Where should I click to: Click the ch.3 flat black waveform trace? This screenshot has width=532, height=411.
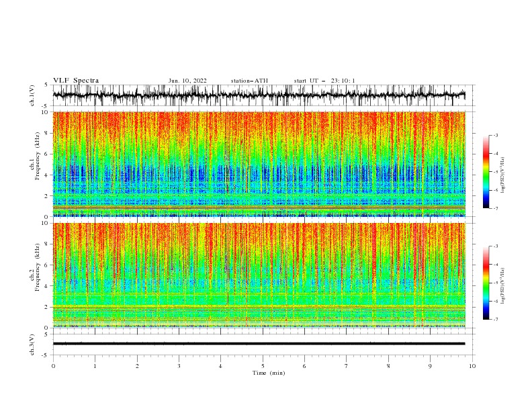coord(259,344)
